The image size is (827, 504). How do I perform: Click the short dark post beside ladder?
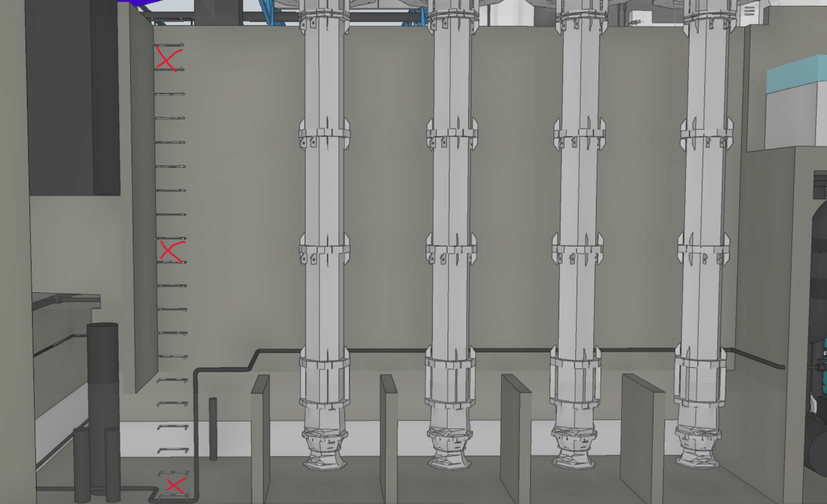213,428
